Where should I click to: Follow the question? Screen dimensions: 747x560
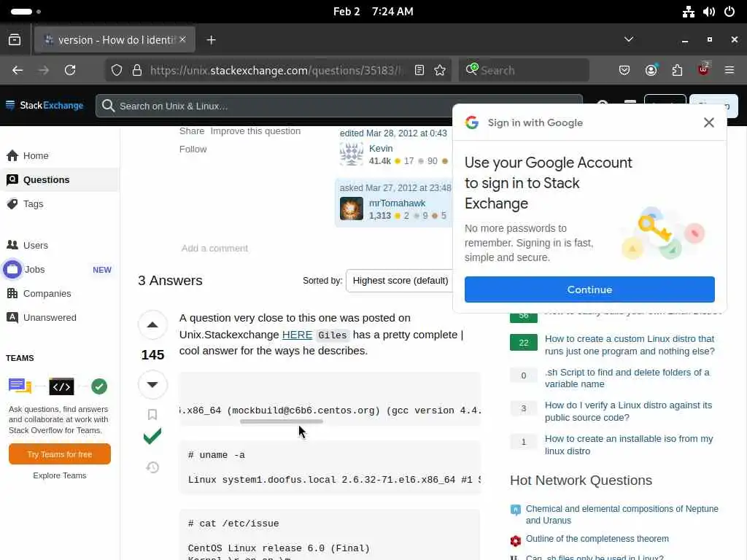[x=193, y=149]
